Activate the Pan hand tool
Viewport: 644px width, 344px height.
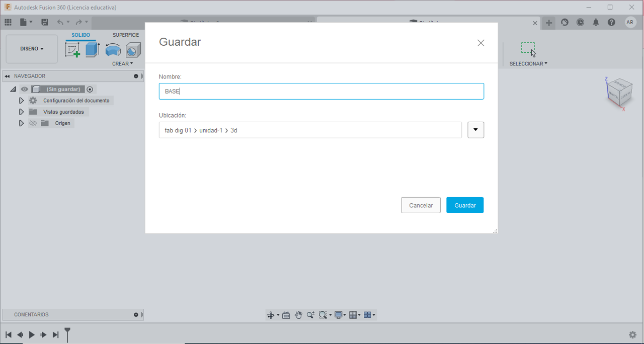298,315
